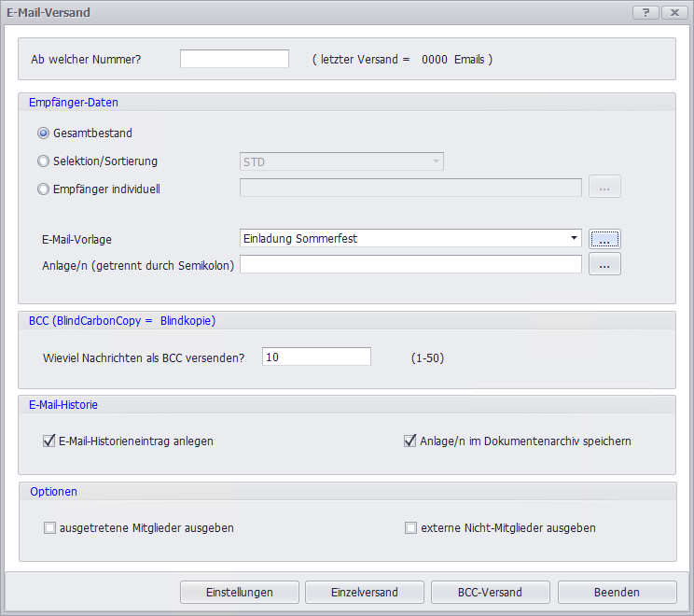Toggle Anlage/n im Dokumentenarchiv speichern

[x=409, y=441]
